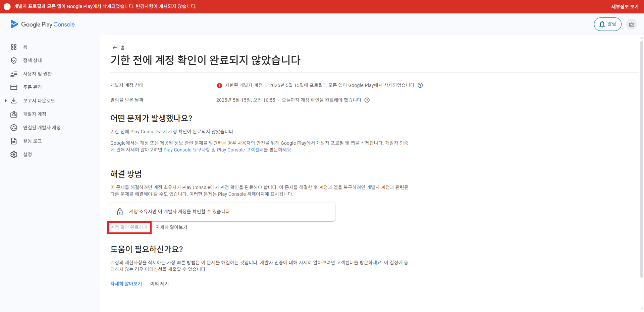Click the 제한된 개발자 계정 status text
The height and width of the screenshot is (312, 644).
pos(244,85)
